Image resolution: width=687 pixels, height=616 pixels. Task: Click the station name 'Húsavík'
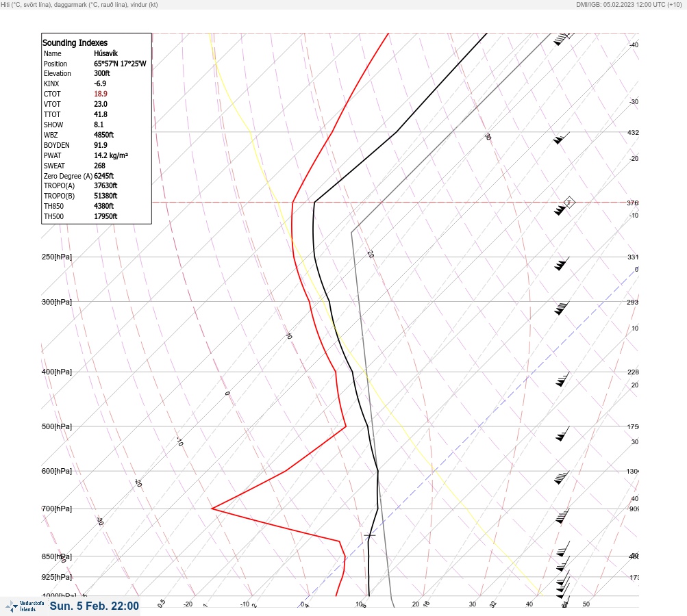click(105, 53)
